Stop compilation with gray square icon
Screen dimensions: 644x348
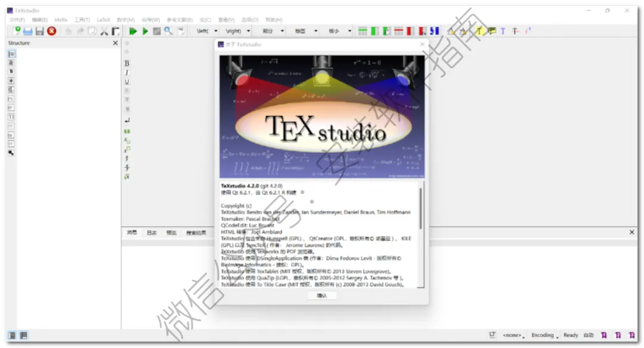point(156,31)
